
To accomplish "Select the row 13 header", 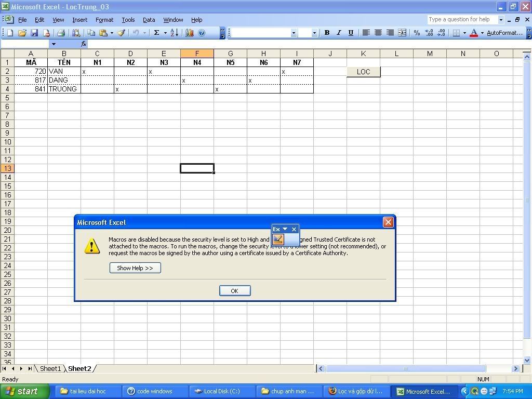I will click(7, 169).
